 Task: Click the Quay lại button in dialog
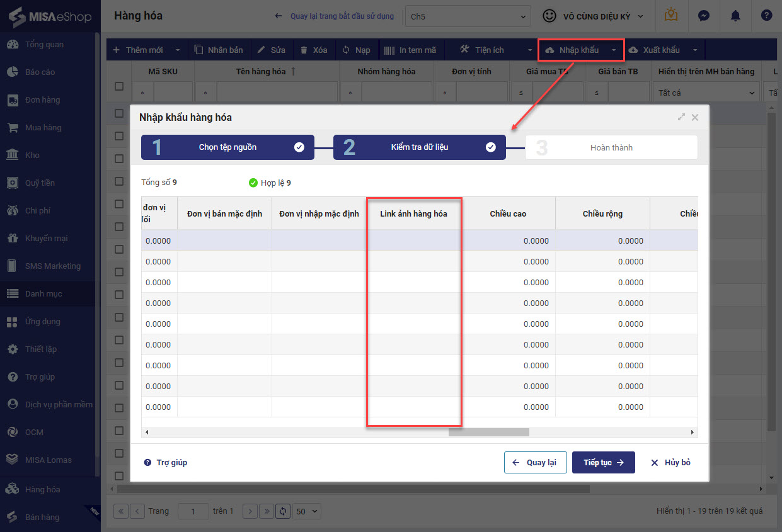click(x=535, y=462)
